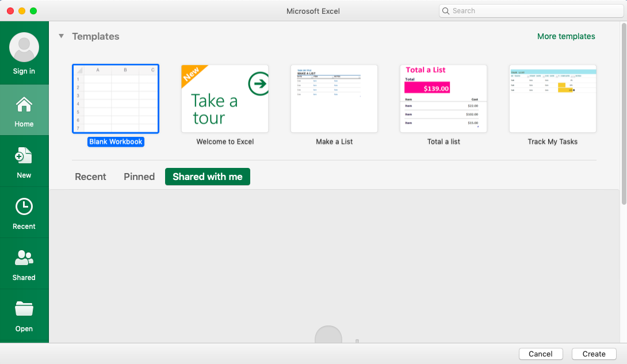This screenshot has height=364, width=627.
Task: Select the Shared with me tab
Action: [x=208, y=177]
